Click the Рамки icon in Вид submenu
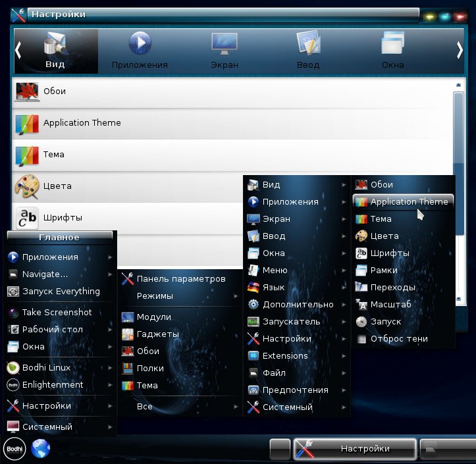The image size is (476, 464). coord(361,270)
